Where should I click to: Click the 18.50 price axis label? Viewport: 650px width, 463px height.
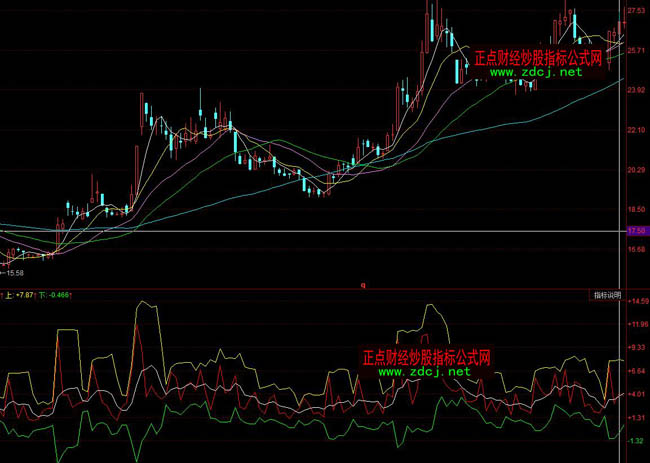click(636, 210)
